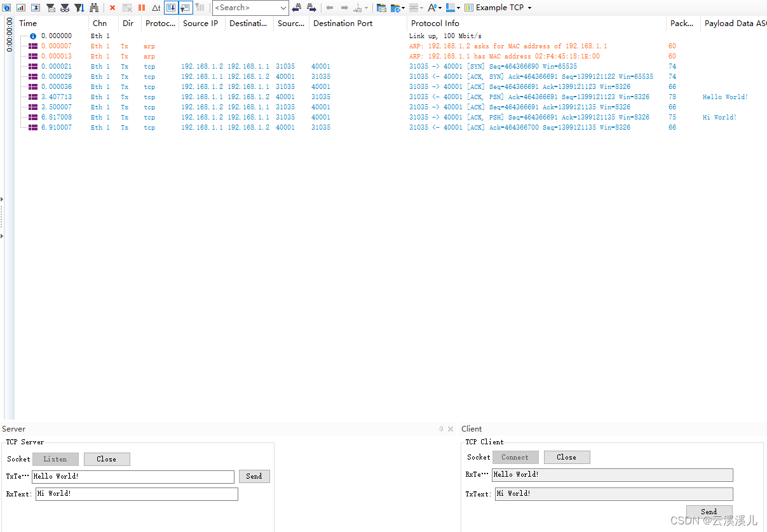Image resolution: width=767 pixels, height=532 pixels.
Task: Select the Link up, 100 Mbit/s row
Action: (391, 36)
